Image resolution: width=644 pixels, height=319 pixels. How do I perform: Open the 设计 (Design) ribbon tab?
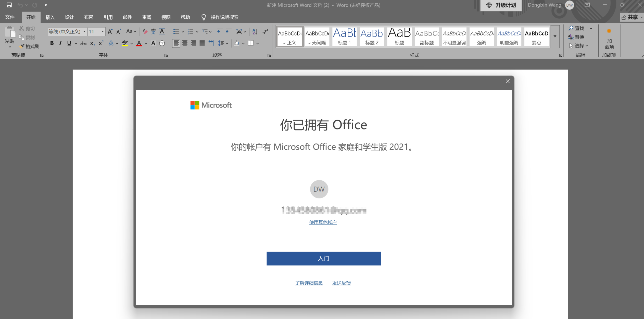point(69,17)
